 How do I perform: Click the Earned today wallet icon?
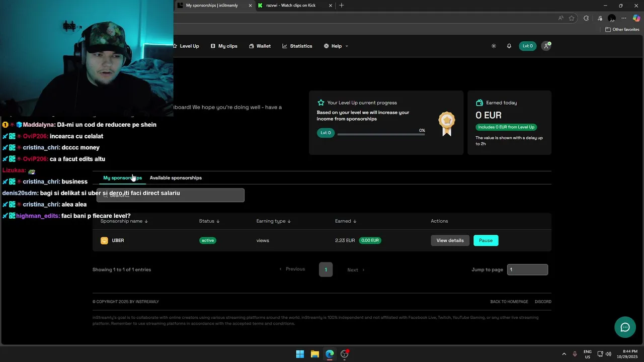tap(479, 103)
